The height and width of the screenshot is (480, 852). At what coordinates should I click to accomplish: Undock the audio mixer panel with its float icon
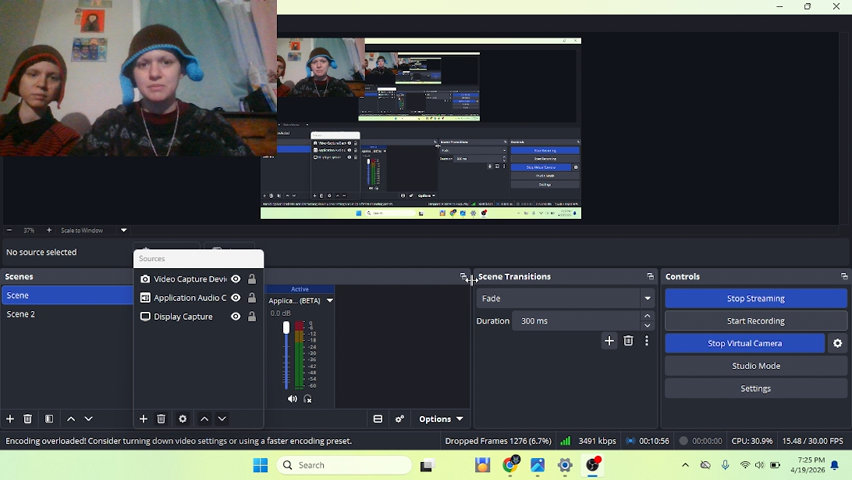[x=463, y=276]
